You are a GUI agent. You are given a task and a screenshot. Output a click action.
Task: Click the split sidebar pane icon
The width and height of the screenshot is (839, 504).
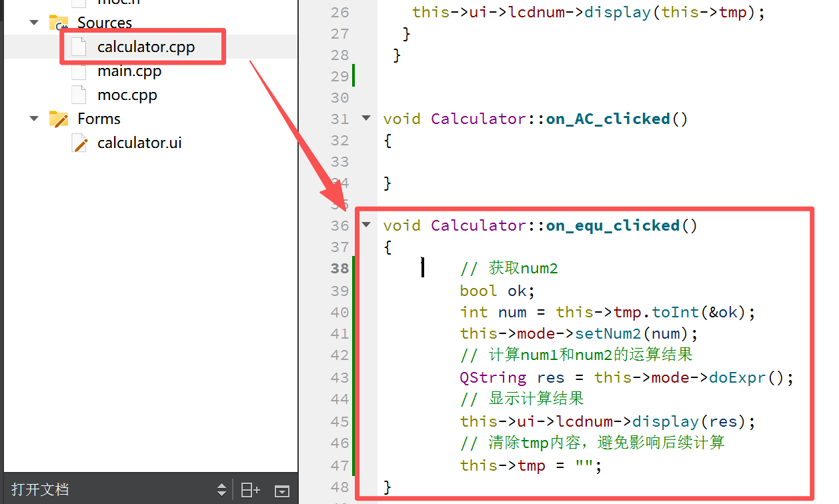point(250,491)
